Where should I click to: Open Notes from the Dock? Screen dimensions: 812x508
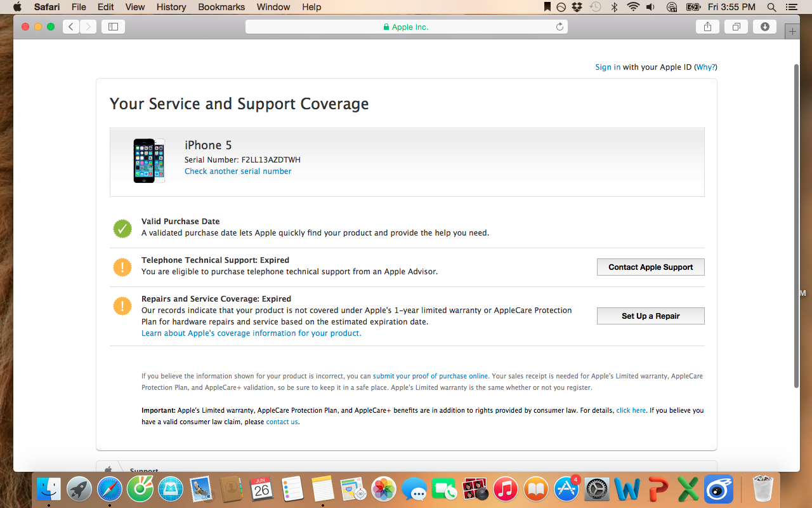pyautogui.click(x=323, y=490)
